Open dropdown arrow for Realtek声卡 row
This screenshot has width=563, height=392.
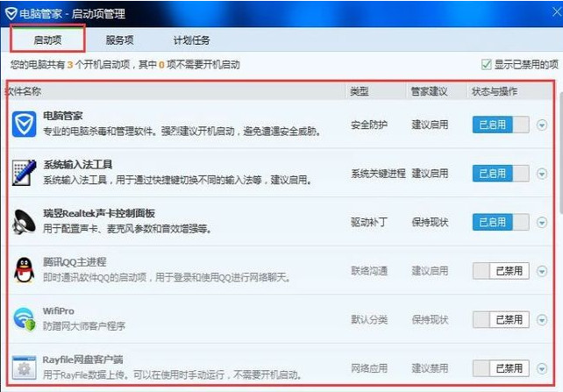(542, 222)
